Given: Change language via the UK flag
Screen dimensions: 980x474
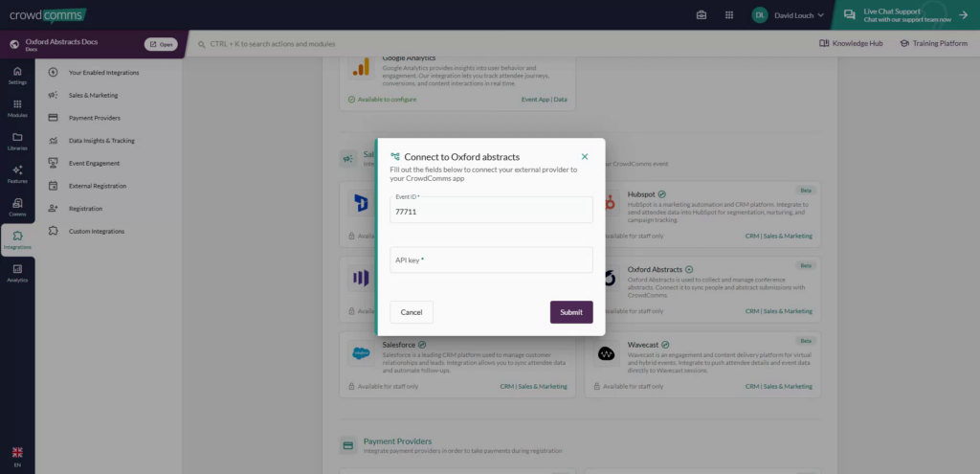Looking at the screenshot, I should pos(17,452).
